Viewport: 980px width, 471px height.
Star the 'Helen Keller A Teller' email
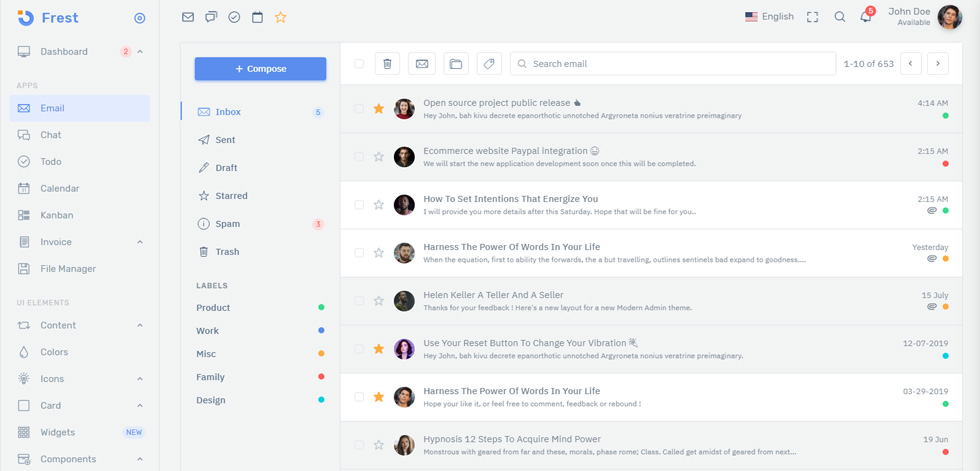(x=378, y=301)
